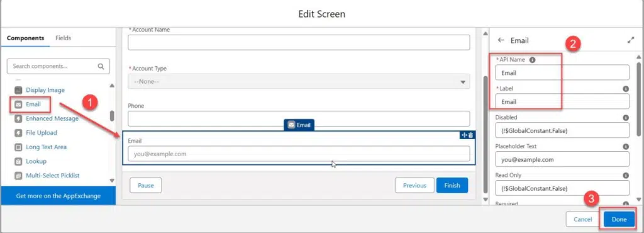Open the Account Type picklist dropdown
Image resolution: width=644 pixels, height=233 pixels.
pyautogui.click(x=299, y=81)
